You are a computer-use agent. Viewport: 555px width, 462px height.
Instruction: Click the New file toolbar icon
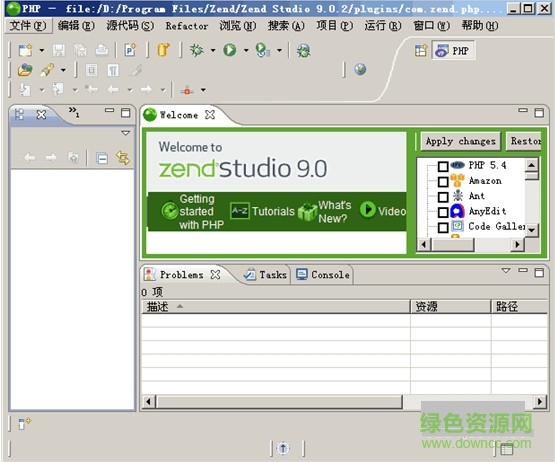[25, 50]
